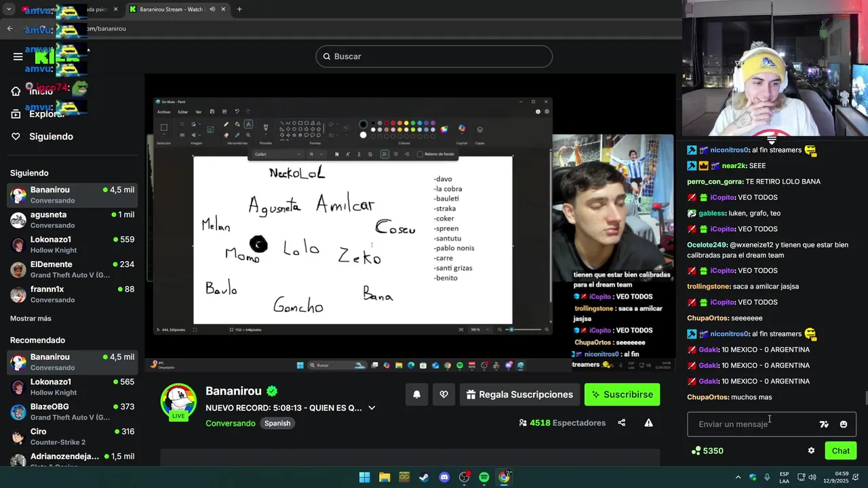Viewport: 868px width, 488px height.
Task: Click the report warning triangle icon
Action: [648, 423]
